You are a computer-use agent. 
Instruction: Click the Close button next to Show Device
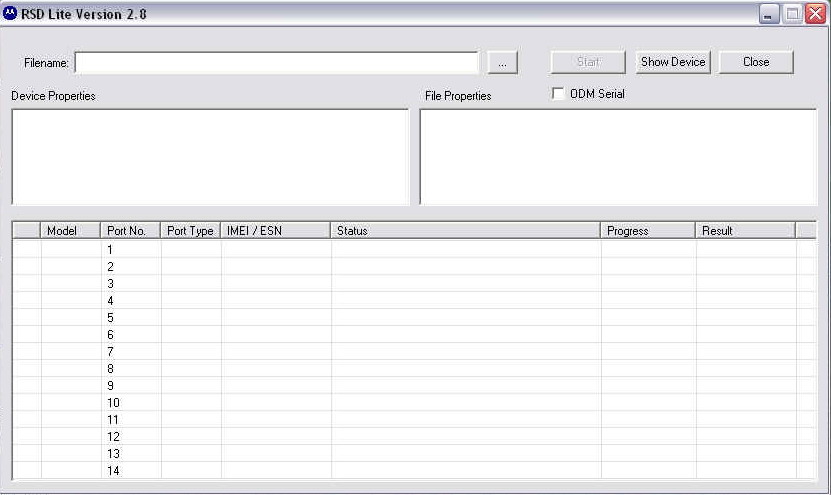click(756, 62)
